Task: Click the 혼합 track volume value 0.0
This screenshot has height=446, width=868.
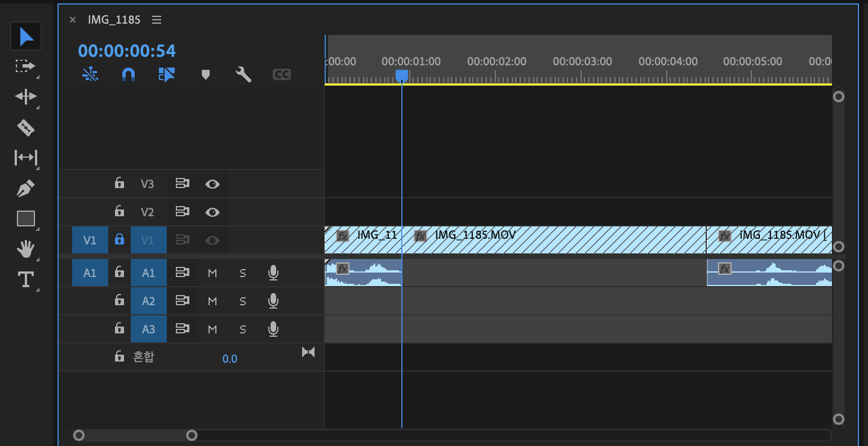Action: click(x=230, y=359)
